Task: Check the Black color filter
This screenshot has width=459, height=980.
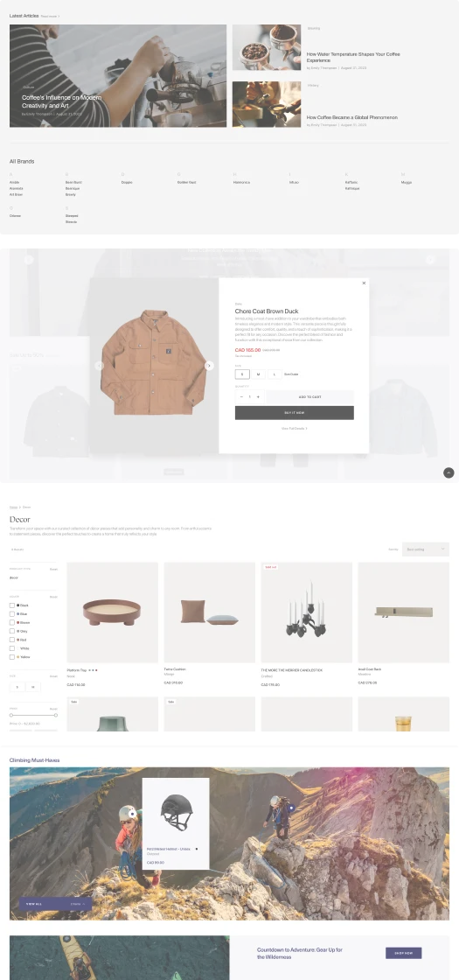Action: (x=12, y=605)
